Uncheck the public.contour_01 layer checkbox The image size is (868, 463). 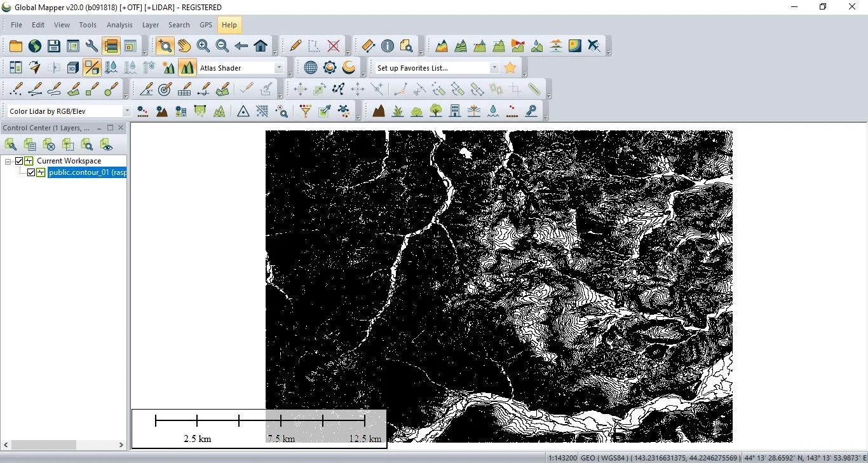pyautogui.click(x=31, y=172)
